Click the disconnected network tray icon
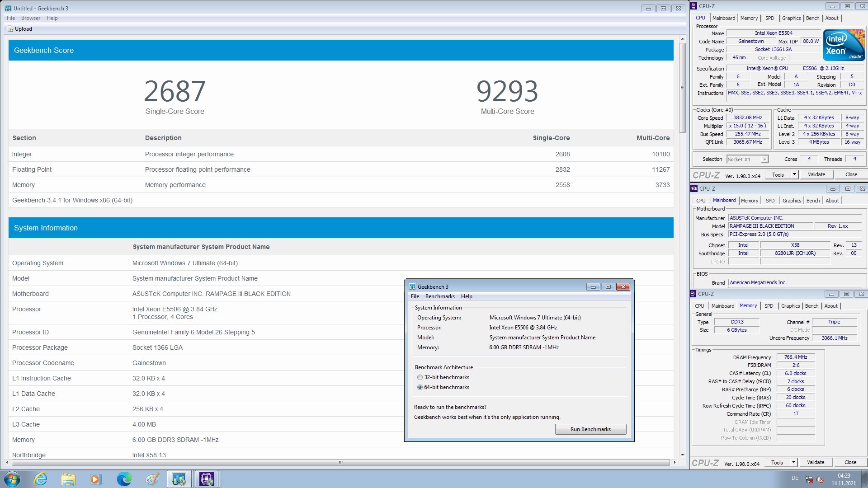The height and width of the screenshot is (488, 868). 809,479
